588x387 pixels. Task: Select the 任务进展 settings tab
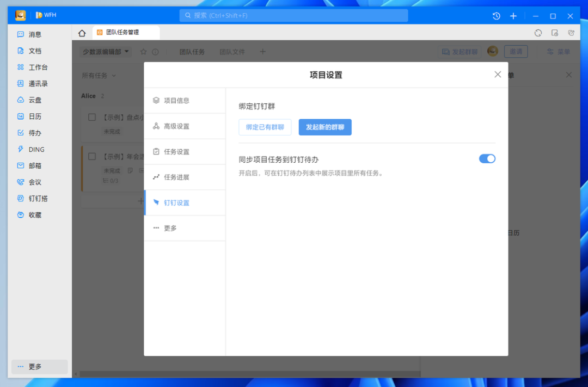tap(176, 177)
